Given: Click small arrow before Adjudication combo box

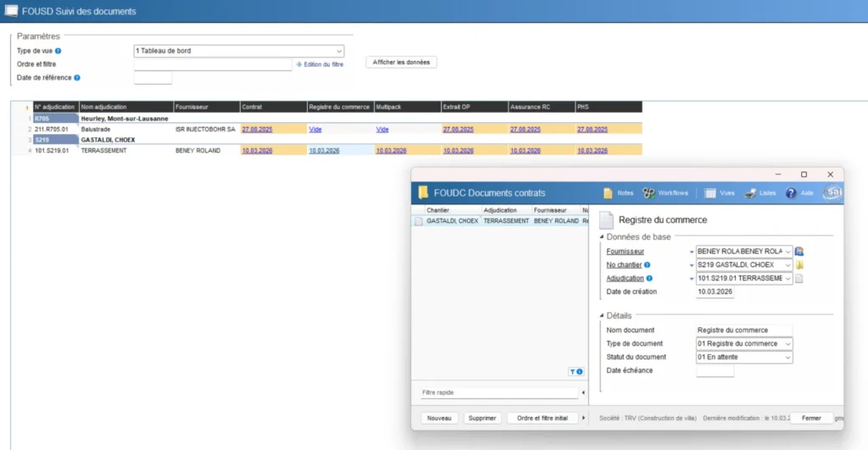Looking at the screenshot, I should [692, 279].
